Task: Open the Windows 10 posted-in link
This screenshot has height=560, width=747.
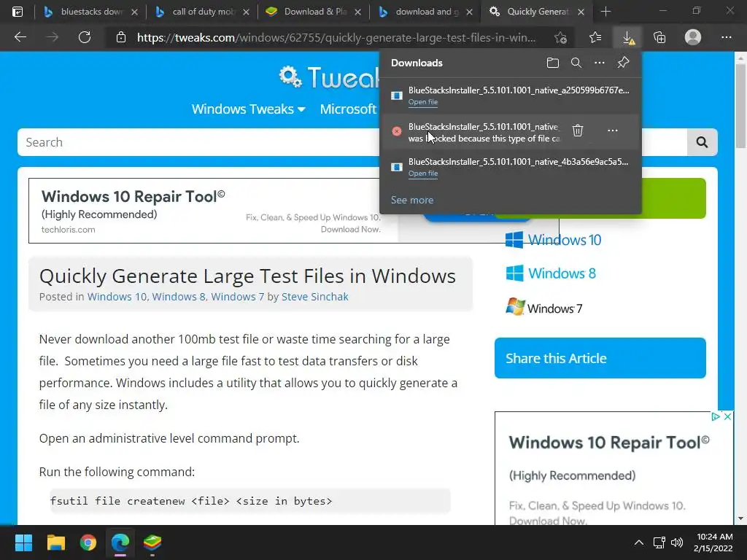Action: click(117, 297)
